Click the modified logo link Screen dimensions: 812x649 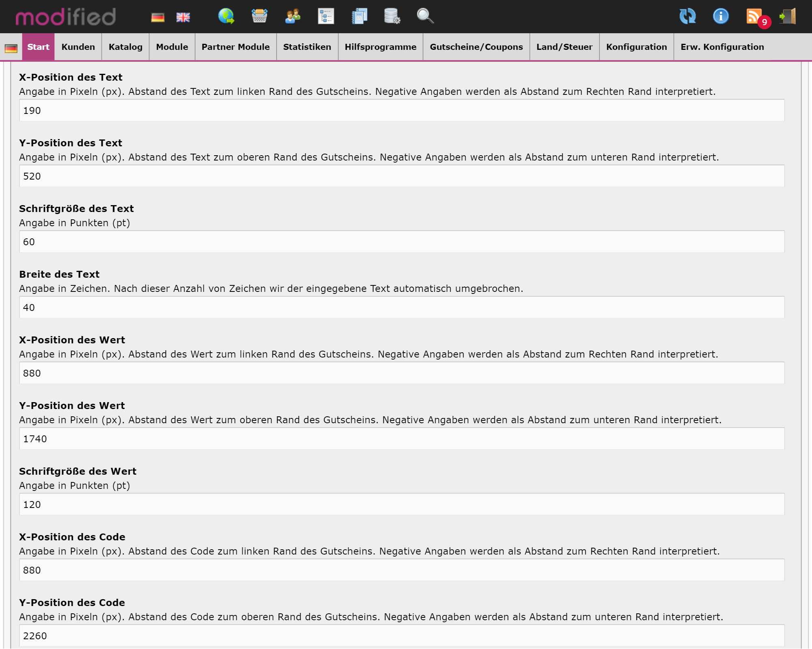coord(66,17)
